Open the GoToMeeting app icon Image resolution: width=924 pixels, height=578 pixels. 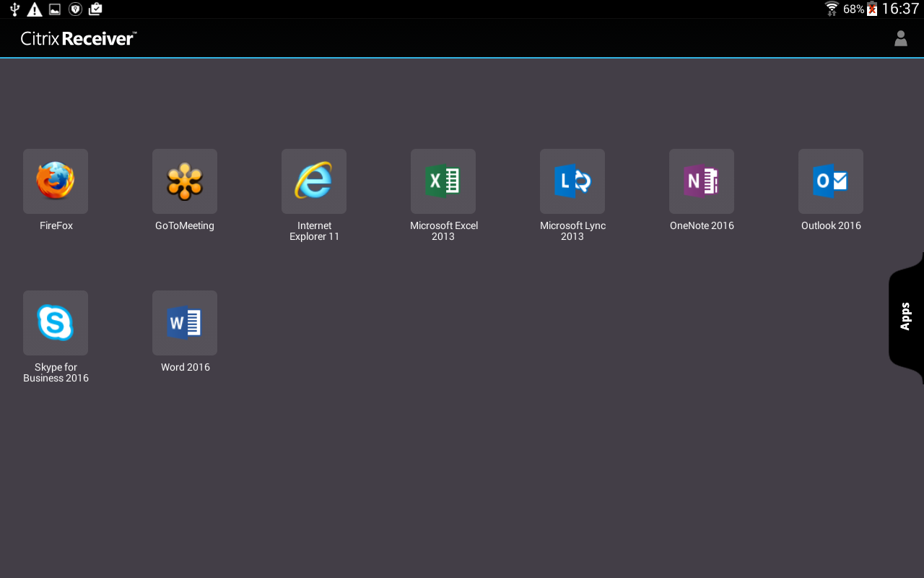185,181
